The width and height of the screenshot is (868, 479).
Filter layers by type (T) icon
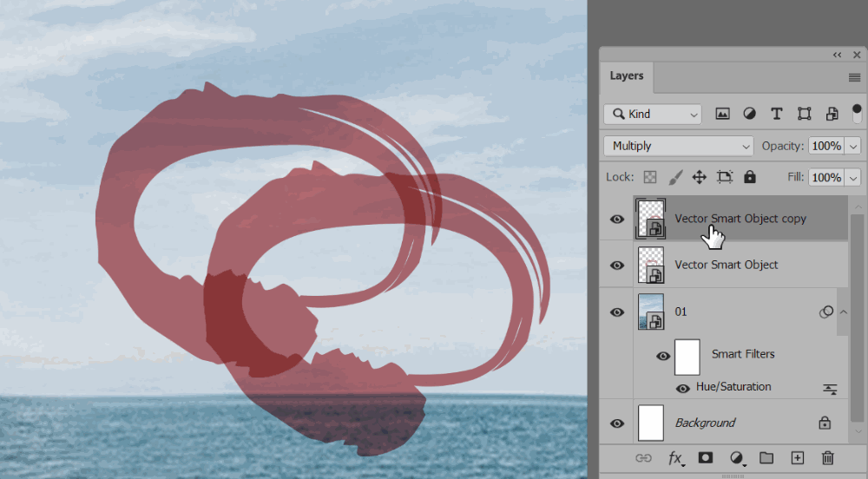tap(777, 114)
